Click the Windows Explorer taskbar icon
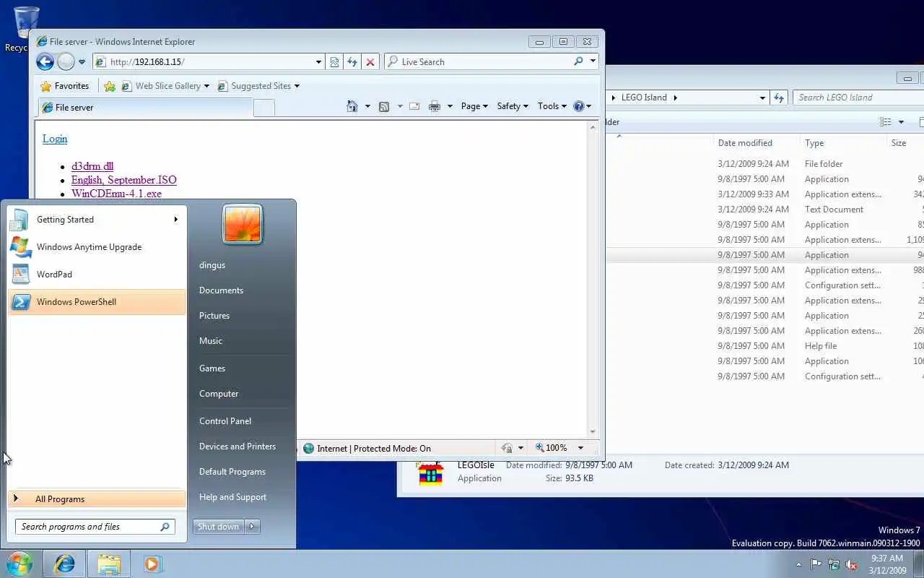 tap(109, 564)
